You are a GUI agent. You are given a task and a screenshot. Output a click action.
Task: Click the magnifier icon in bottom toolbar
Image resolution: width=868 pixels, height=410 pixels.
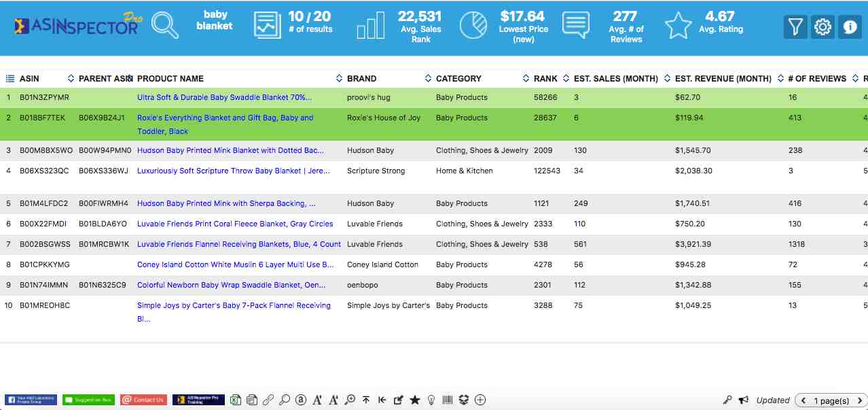[285, 400]
